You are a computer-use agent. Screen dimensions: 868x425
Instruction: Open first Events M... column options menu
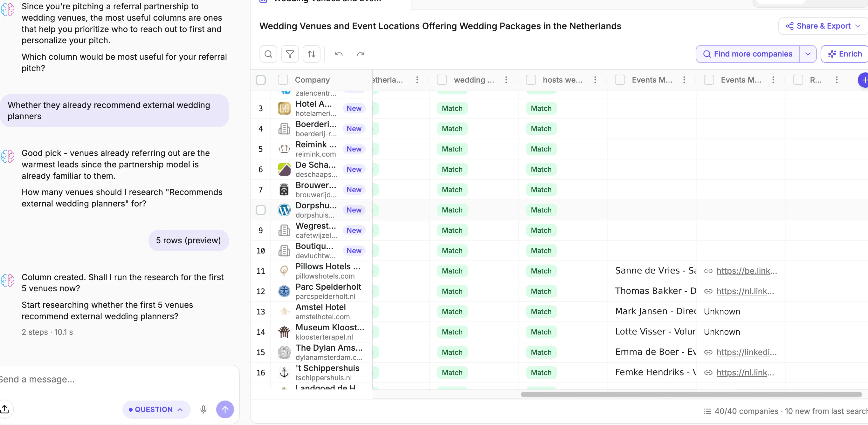coord(684,80)
